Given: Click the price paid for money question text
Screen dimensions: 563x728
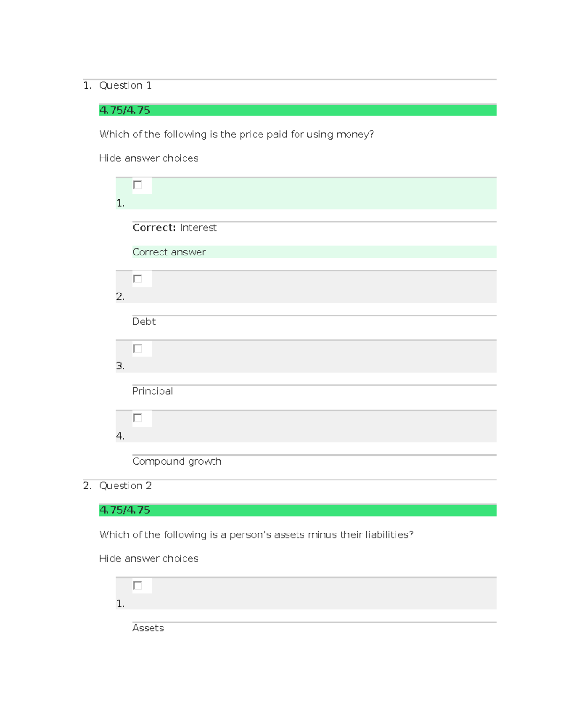Looking at the screenshot, I should [236, 135].
